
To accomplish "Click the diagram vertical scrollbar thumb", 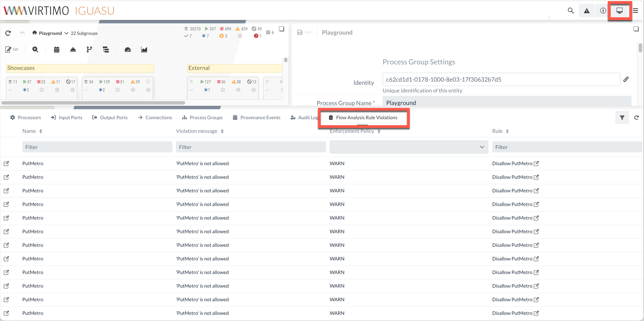I will pos(286,60).
